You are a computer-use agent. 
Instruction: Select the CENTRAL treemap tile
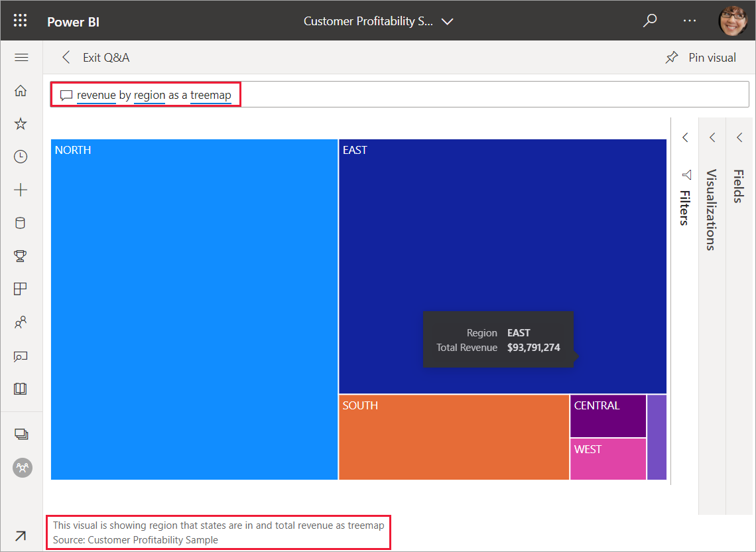coord(608,416)
